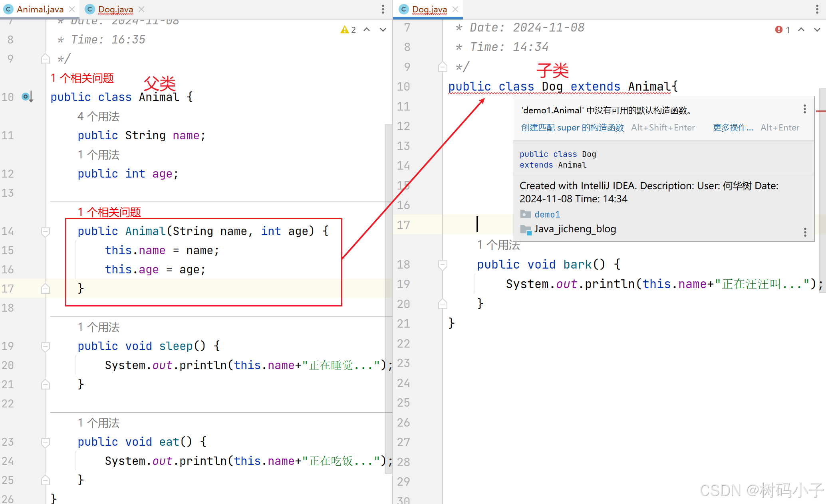Image resolution: width=826 pixels, height=504 pixels.
Task: Click the yellow warnings indicator in left editor
Action: pos(348,30)
